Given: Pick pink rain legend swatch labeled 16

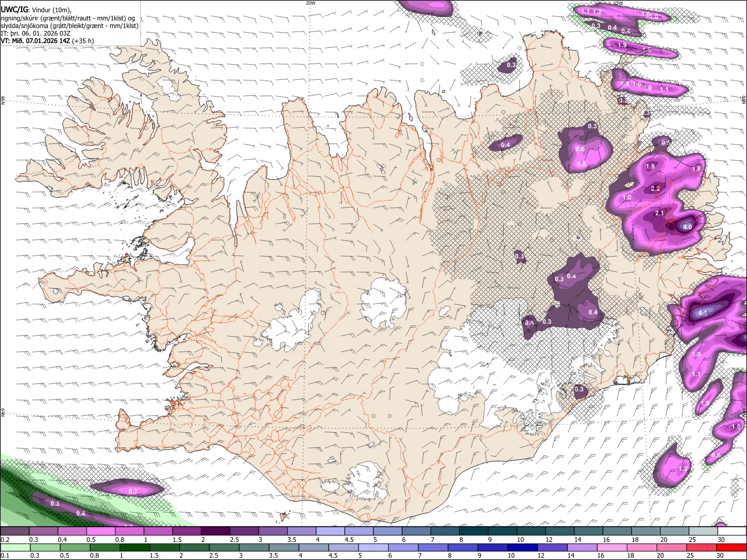Looking at the screenshot, I should tap(612, 548).
